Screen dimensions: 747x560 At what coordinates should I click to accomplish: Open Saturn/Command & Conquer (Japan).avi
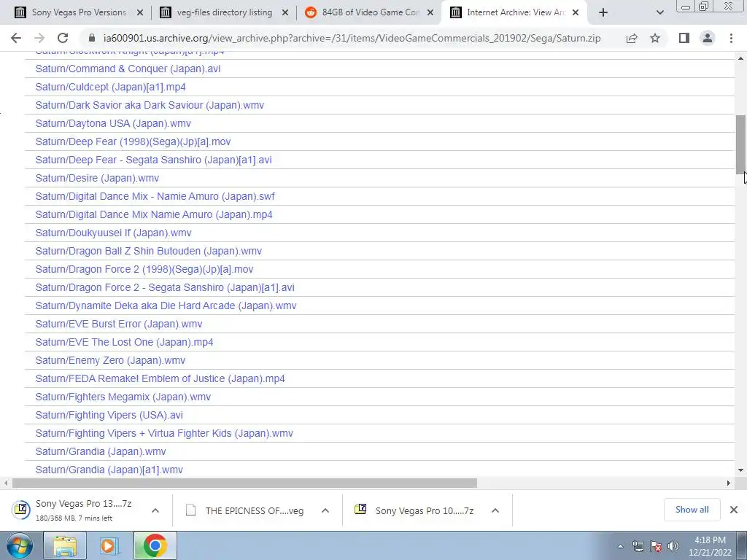128,69
